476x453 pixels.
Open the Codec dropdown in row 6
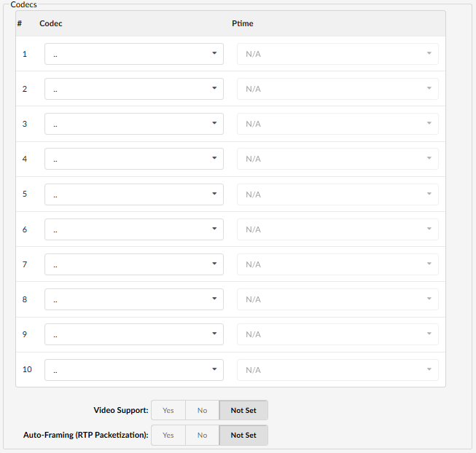pos(133,229)
